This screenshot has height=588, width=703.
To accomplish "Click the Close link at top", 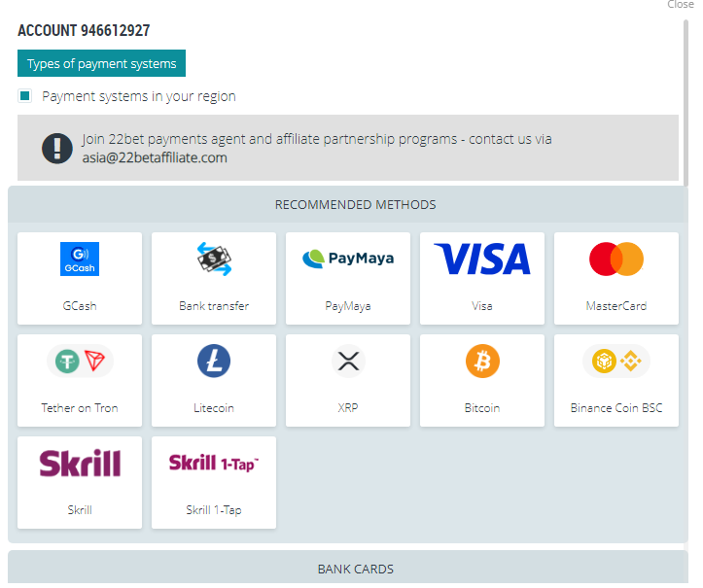I will (681, 5).
